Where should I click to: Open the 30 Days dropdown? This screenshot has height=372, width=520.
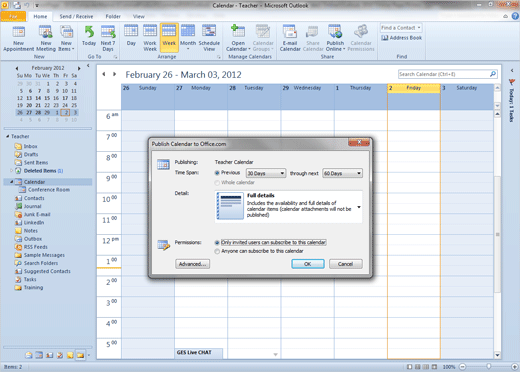[x=266, y=173]
